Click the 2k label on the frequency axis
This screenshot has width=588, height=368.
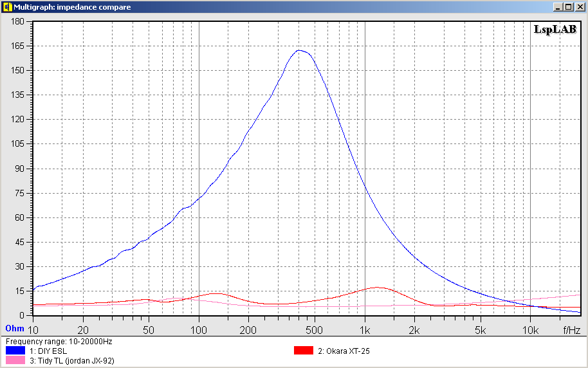[414, 330]
